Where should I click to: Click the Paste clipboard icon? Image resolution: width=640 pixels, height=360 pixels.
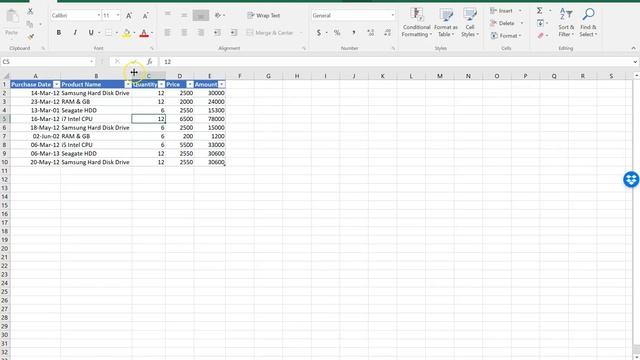12,17
